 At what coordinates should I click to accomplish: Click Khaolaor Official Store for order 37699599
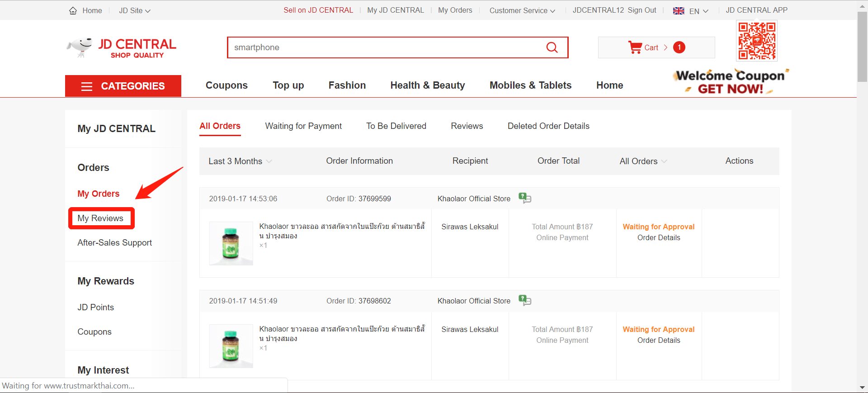click(x=474, y=199)
